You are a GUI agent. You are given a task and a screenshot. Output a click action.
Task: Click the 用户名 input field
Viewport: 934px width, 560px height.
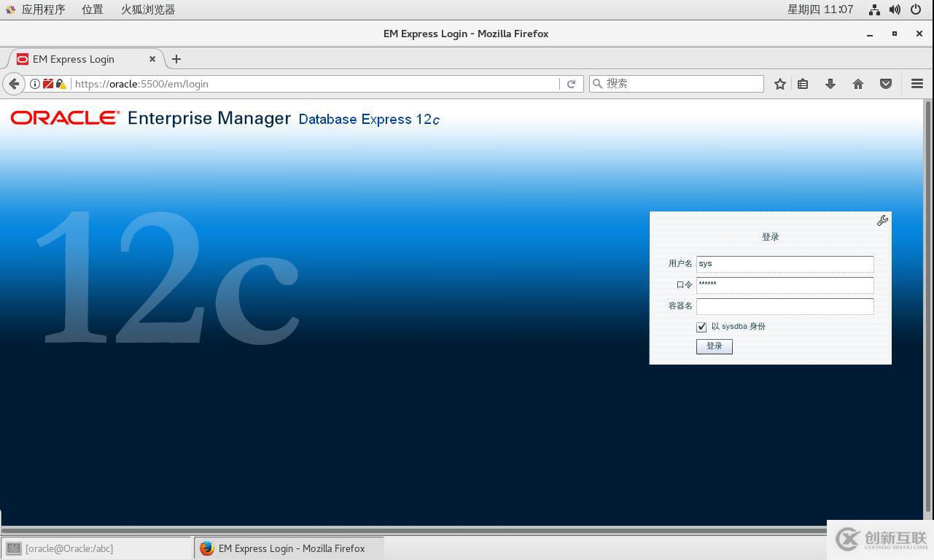[785, 264]
